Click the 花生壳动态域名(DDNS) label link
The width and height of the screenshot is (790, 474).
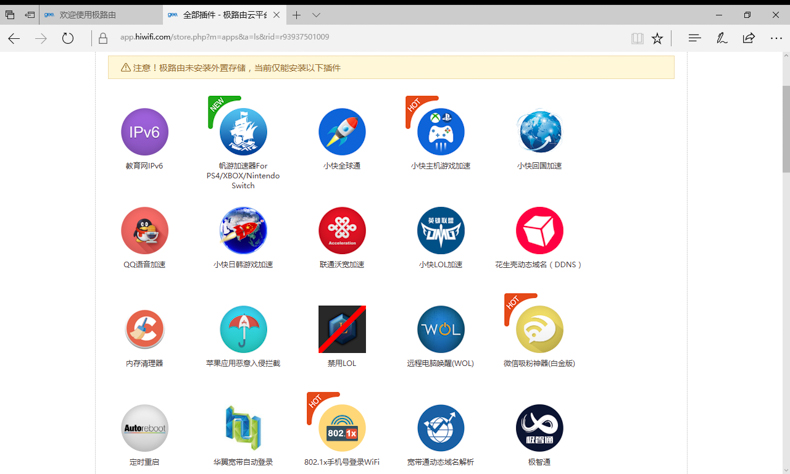click(539, 265)
